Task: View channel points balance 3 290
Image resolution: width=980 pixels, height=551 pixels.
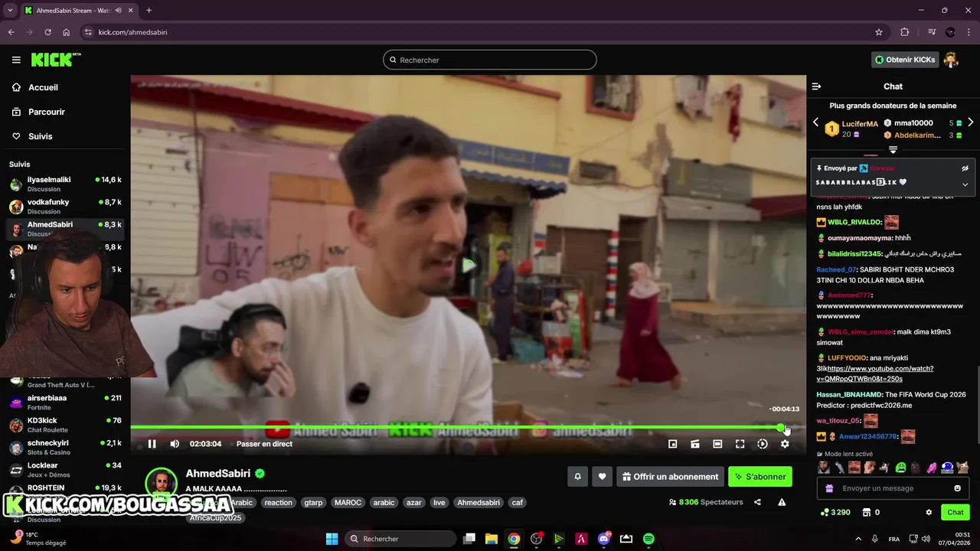Action: pos(835,513)
